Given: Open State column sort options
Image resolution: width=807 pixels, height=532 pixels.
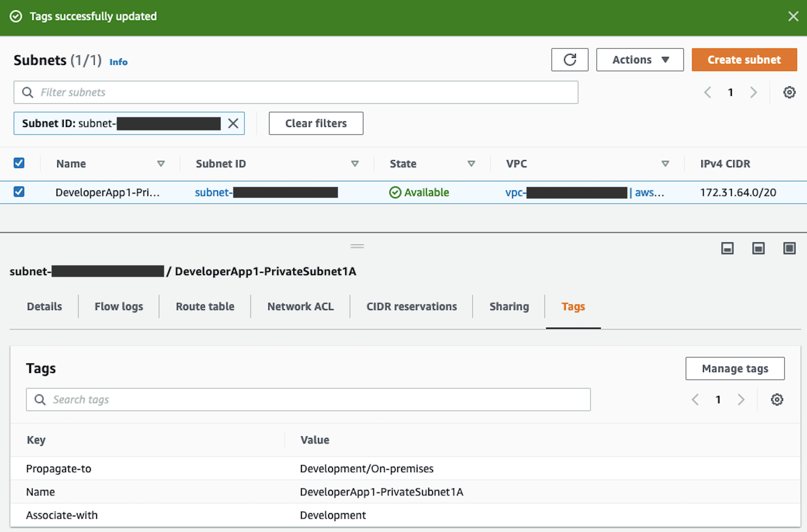Looking at the screenshot, I should (471, 163).
